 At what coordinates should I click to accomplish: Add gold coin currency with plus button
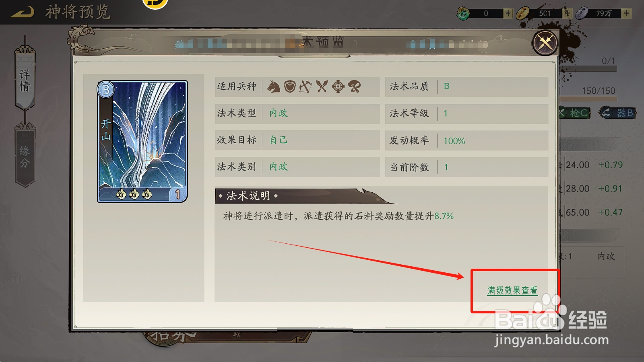[x=567, y=13]
